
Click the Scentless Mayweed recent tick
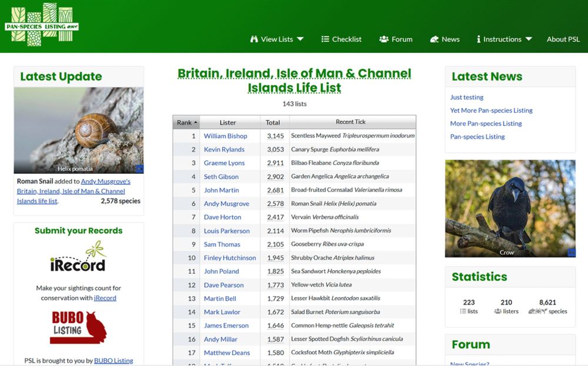[x=352, y=136]
